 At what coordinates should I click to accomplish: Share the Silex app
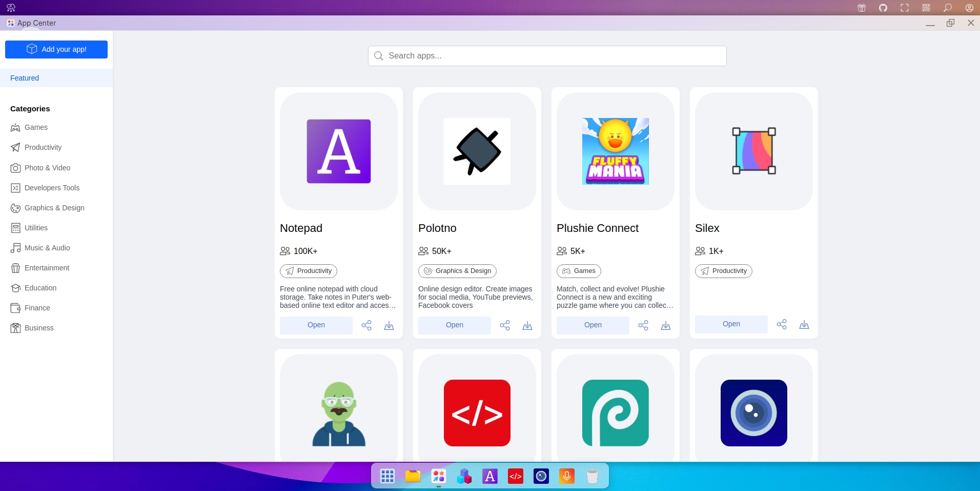pyautogui.click(x=782, y=324)
